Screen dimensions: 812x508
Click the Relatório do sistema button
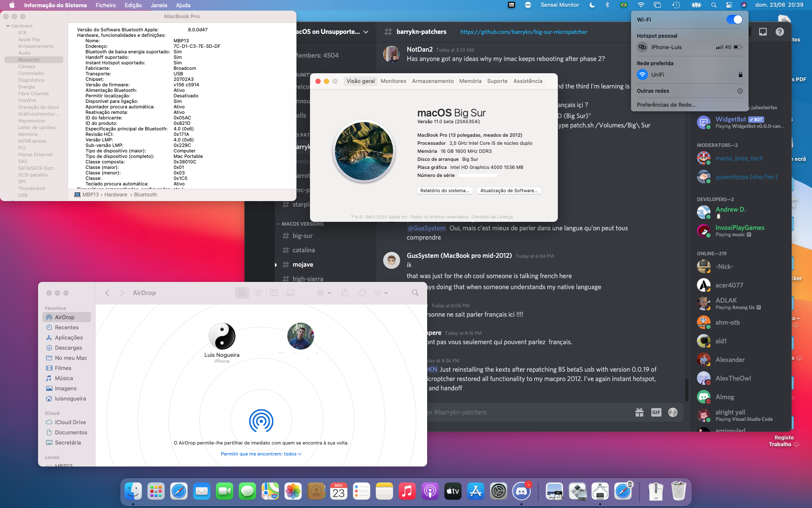(x=444, y=190)
